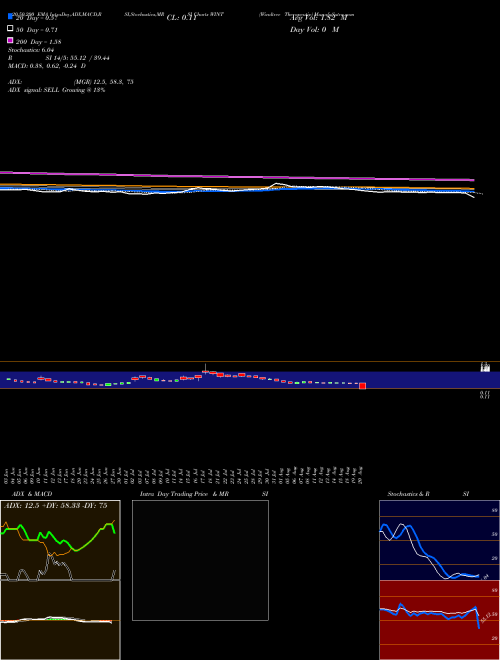
Task: Open the ADX & MACD indicator panel
Action: (x=60, y=580)
